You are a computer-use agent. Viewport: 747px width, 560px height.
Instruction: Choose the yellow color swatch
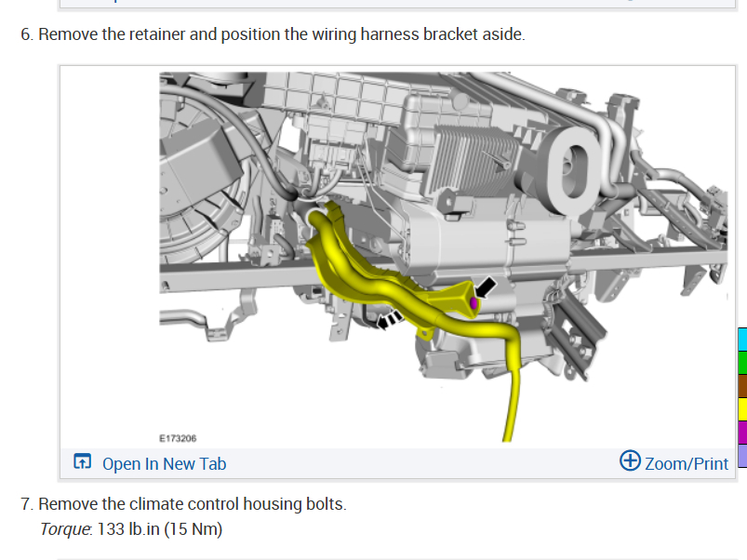coord(742,409)
